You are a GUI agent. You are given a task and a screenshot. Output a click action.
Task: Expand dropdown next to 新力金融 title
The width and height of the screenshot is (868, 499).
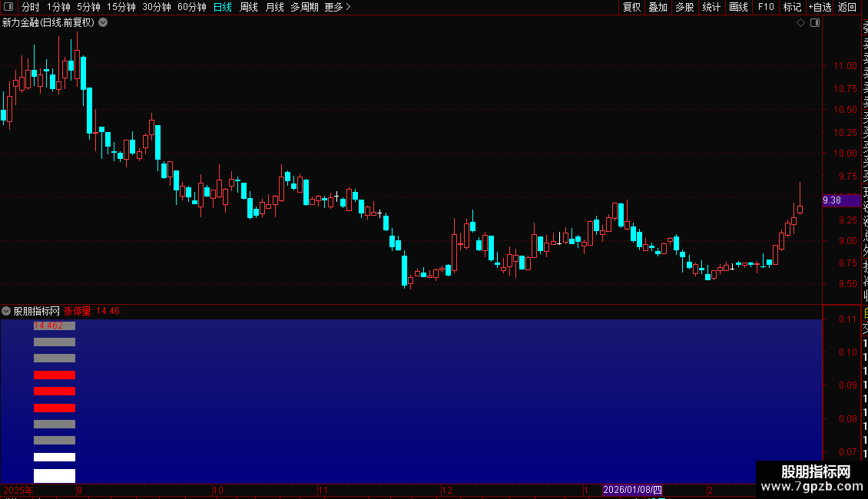click(103, 23)
